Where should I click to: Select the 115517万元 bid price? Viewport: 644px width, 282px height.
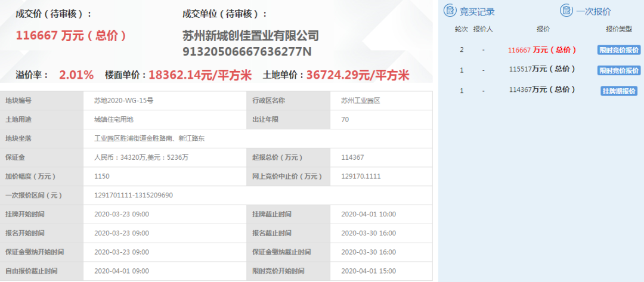(x=542, y=69)
